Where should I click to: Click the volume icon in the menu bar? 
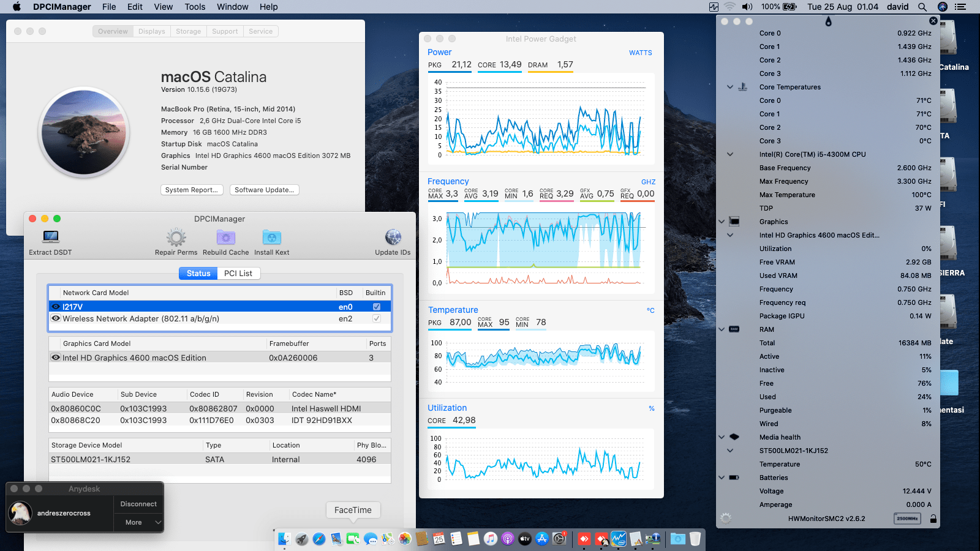tap(747, 7)
